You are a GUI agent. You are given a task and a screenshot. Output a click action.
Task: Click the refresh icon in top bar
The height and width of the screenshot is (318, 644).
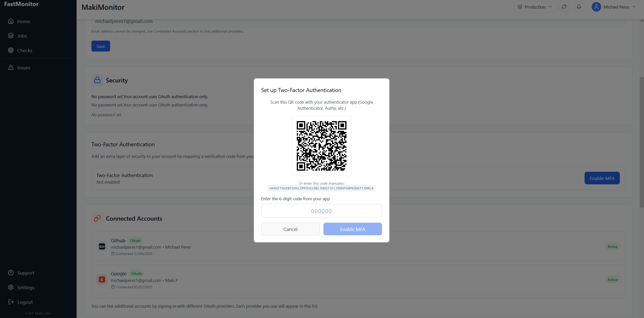tap(564, 7)
